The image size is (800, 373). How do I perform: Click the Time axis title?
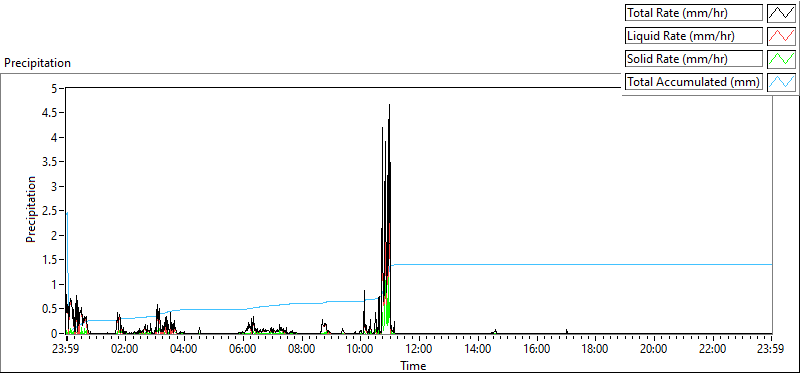(413, 365)
